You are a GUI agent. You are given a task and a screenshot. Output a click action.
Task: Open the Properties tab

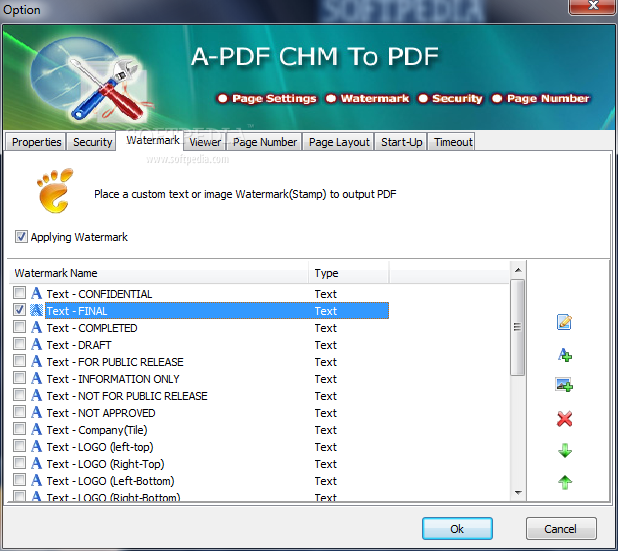coord(36,142)
